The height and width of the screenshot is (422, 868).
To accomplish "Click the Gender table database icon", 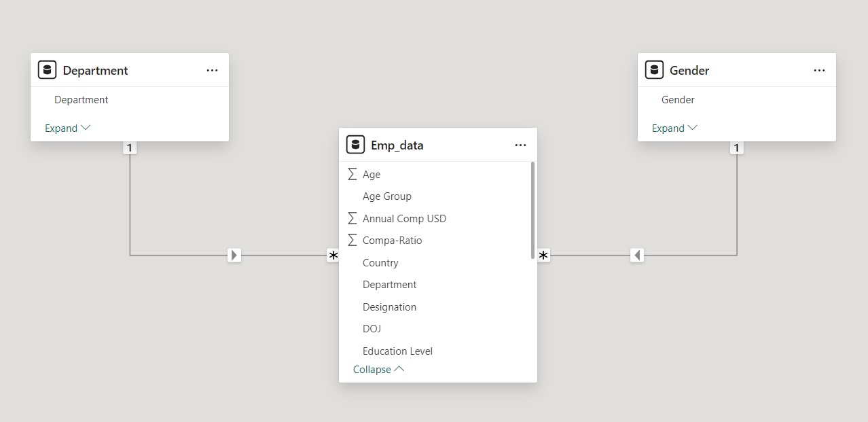I will (654, 70).
